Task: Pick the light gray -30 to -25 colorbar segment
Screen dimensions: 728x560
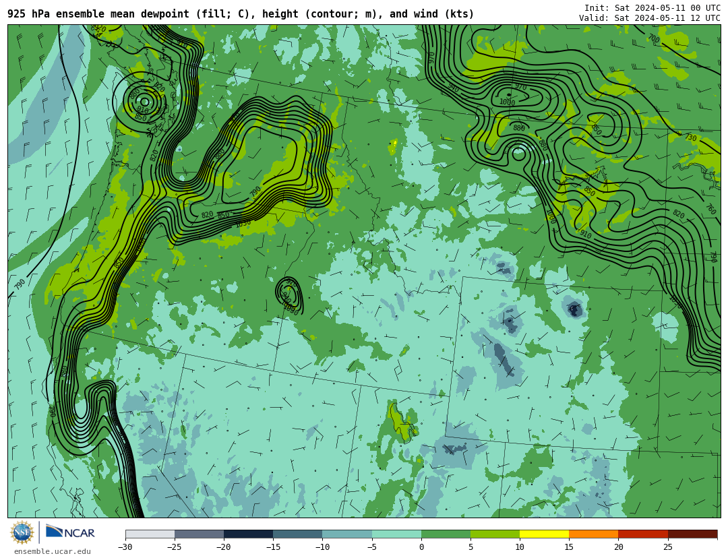Action: click(x=150, y=534)
